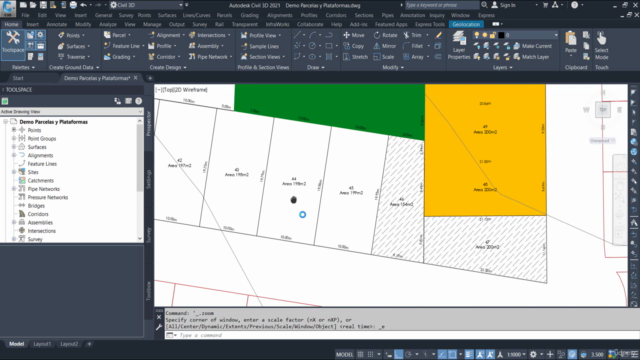
Task: Switch to Layout1 tab
Action: pos(42,344)
